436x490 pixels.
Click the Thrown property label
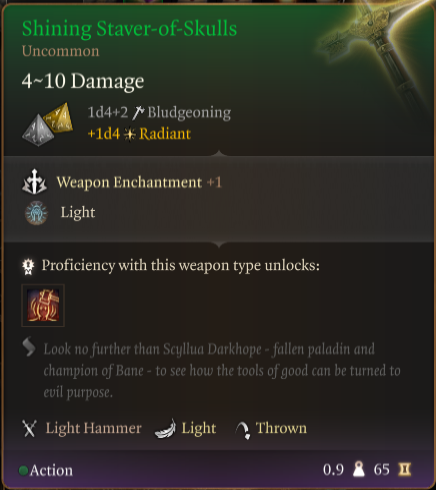click(281, 428)
